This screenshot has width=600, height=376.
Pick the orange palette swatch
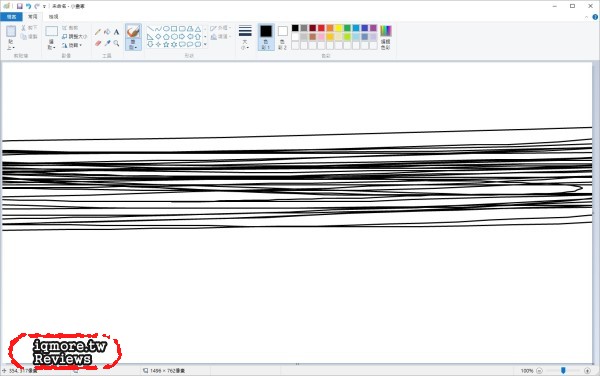(330, 28)
